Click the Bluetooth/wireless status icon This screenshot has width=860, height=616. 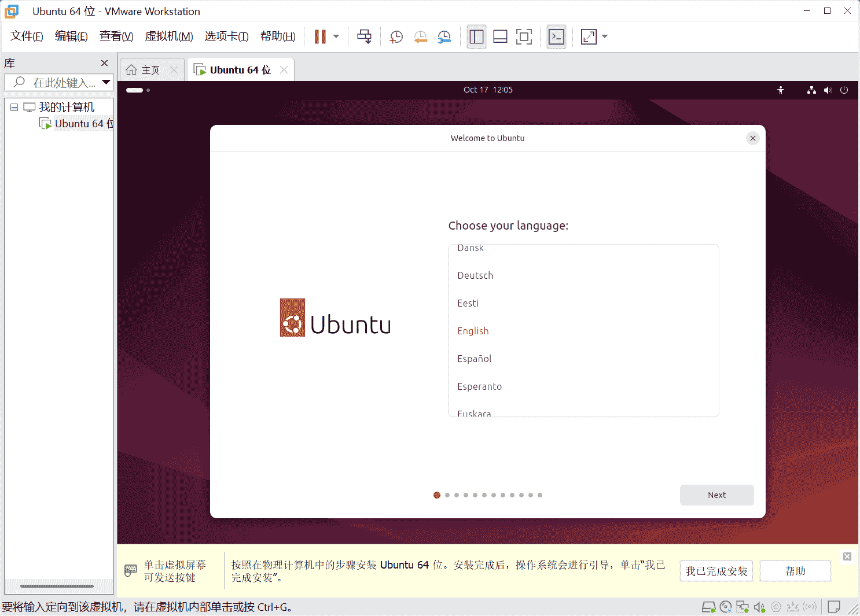810,607
